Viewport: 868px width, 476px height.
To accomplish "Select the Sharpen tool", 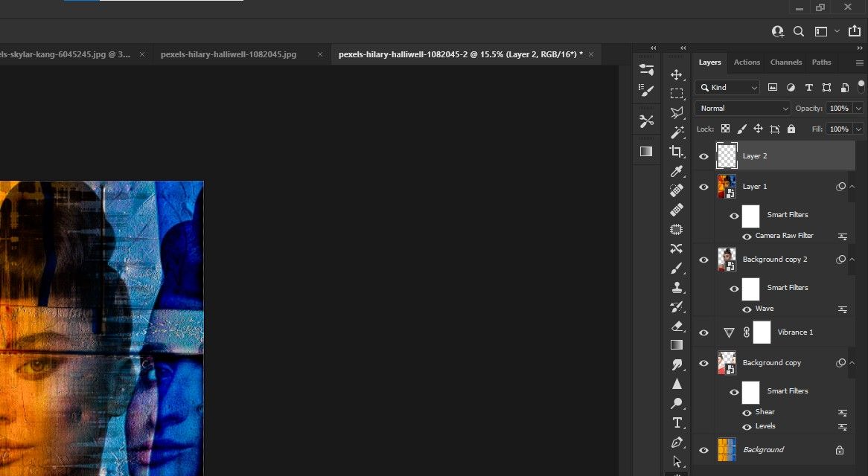I will 677,384.
